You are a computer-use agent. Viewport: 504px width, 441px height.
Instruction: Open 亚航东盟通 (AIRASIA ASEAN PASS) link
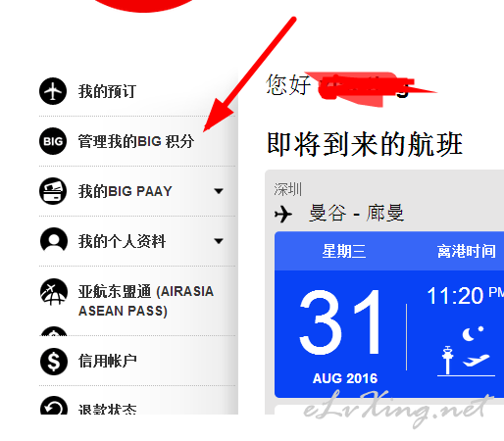pyautogui.click(x=146, y=301)
